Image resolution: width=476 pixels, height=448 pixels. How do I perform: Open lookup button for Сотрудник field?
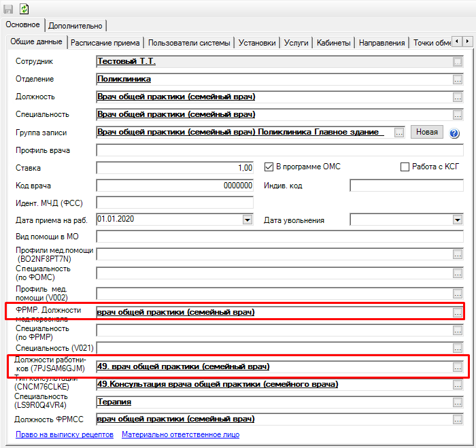pyautogui.click(x=458, y=62)
